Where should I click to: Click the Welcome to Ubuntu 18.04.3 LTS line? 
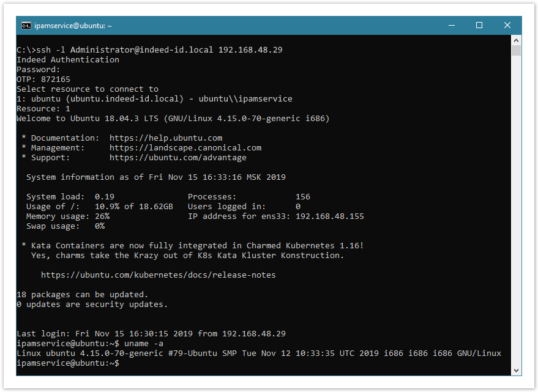click(x=173, y=119)
